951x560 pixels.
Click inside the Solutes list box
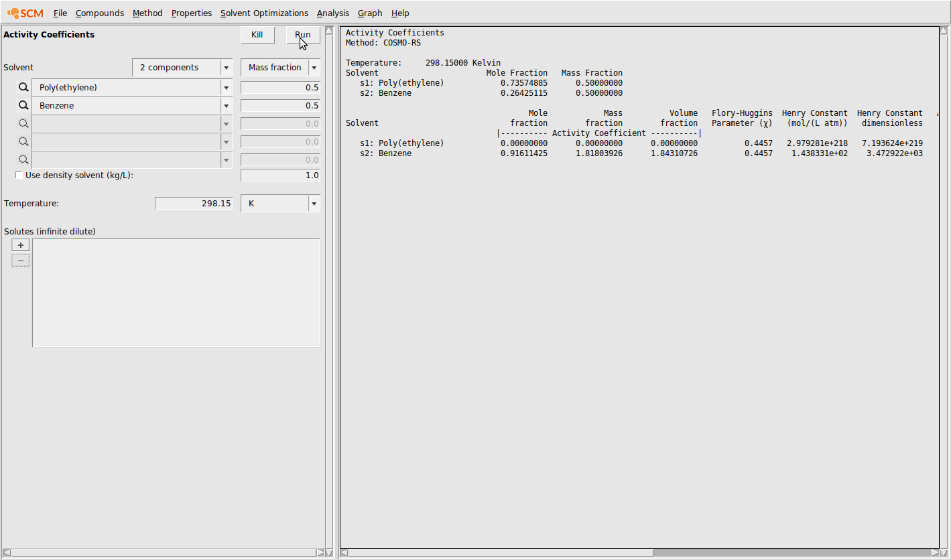(176, 293)
